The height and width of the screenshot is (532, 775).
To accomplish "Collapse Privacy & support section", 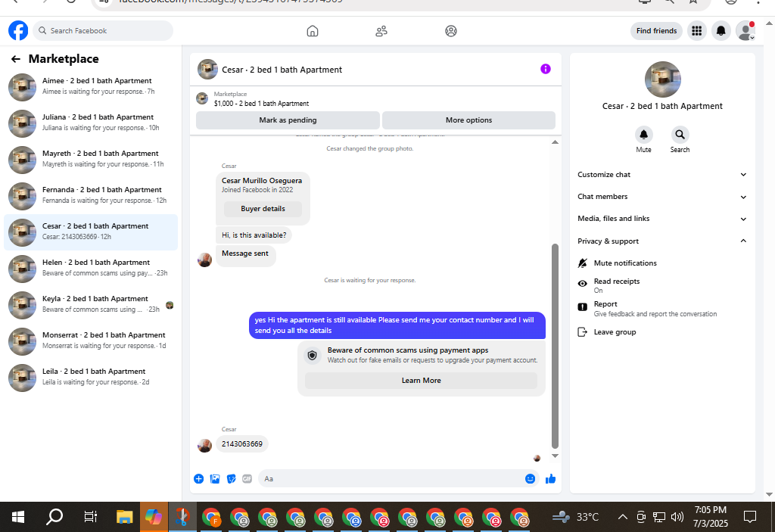I will (662, 241).
